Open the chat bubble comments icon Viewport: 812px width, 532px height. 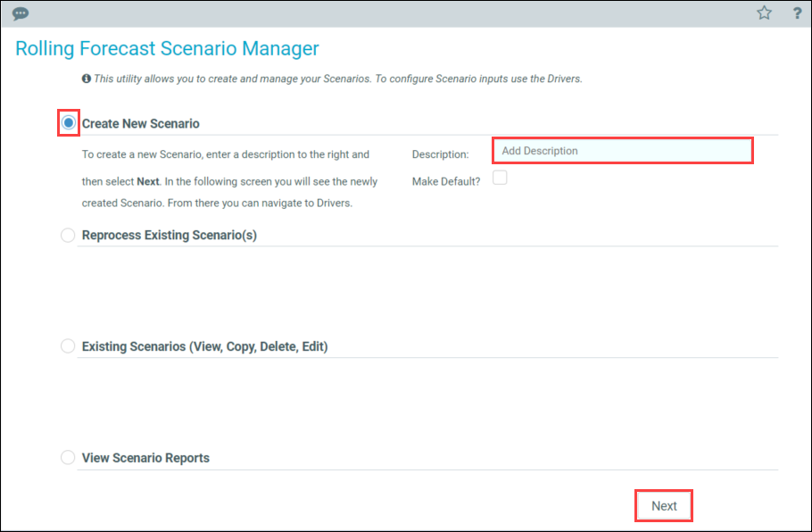click(21, 13)
